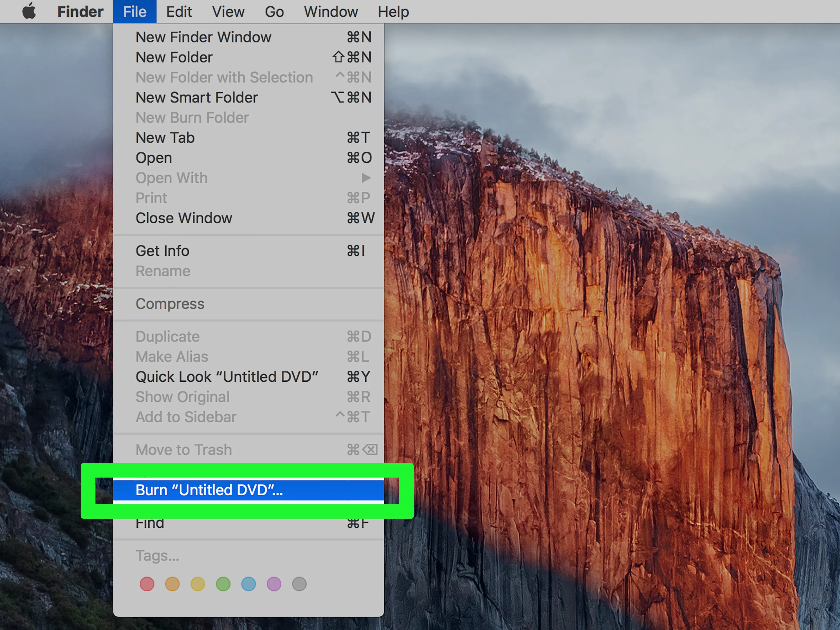Choose Open from the File menu
Image resolution: width=840 pixels, height=630 pixels.
248,158
